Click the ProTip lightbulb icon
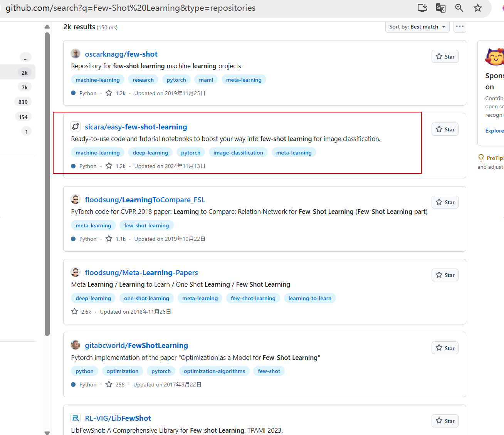This screenshot has width=504, height=435. pos(481,158)
